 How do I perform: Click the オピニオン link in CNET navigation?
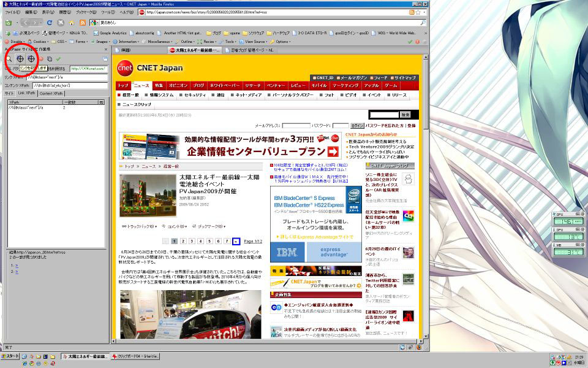[x=178, y=85]
